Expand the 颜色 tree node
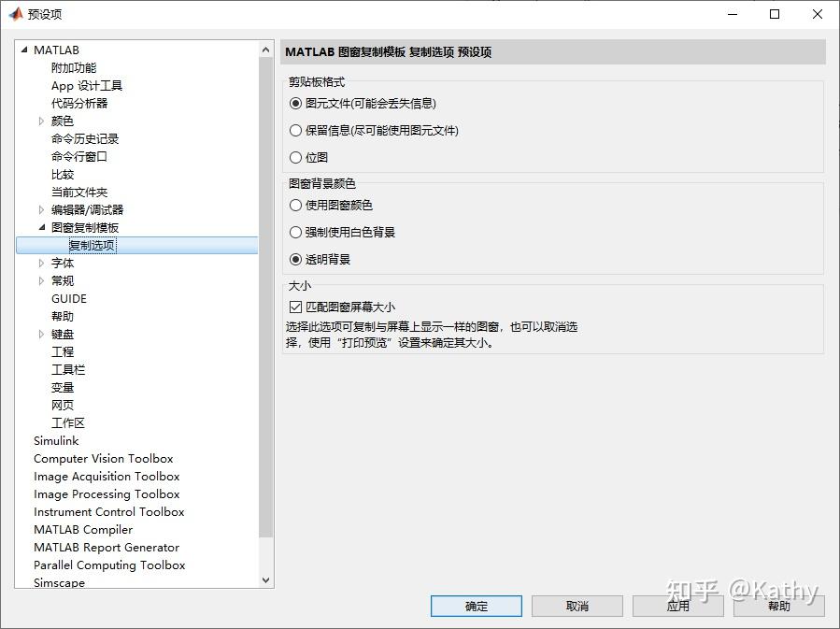 (39, 121)
